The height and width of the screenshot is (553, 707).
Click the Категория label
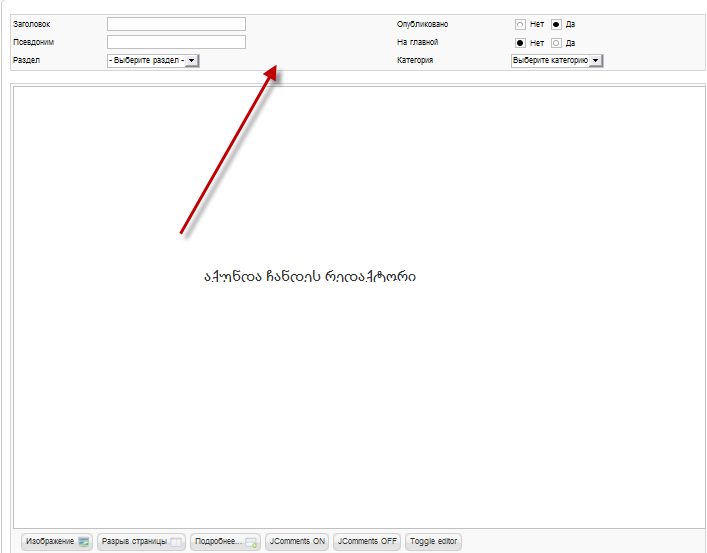(415, 60)
